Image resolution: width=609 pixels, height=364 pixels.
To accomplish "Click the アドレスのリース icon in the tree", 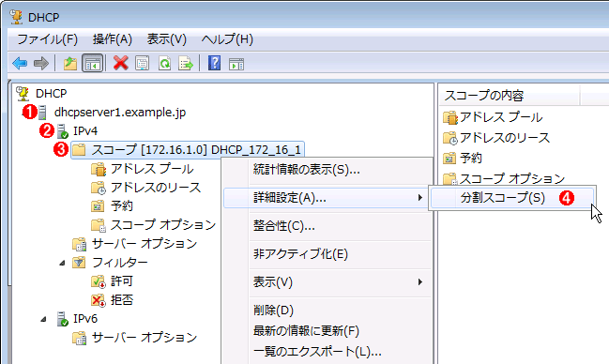I will point(99,188).
